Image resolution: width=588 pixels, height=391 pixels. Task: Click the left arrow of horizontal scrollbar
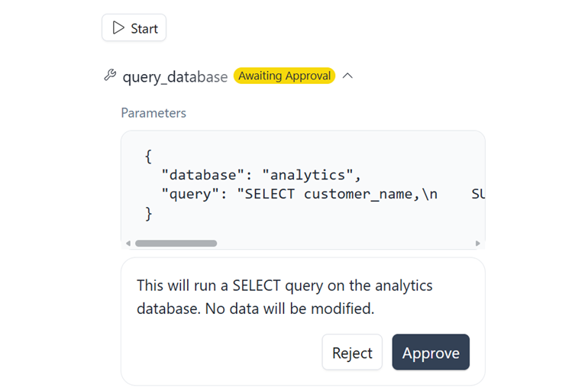tap(128, 244)
